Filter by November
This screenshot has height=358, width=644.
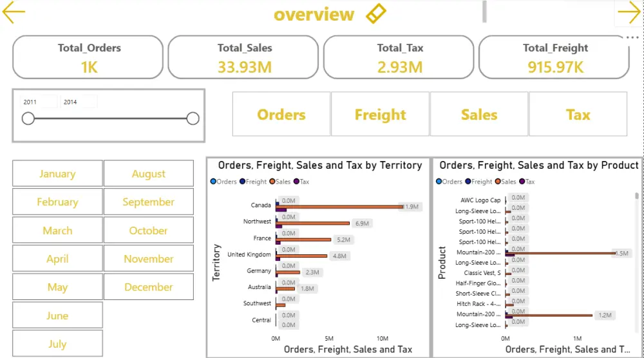[x=149, y=259]
